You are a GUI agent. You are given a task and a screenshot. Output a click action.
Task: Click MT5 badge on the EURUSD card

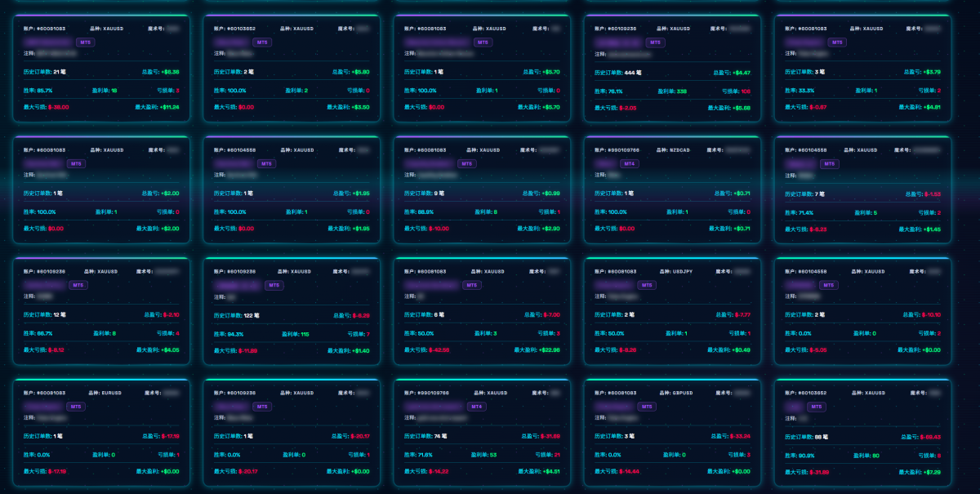(x=77, y=406)
